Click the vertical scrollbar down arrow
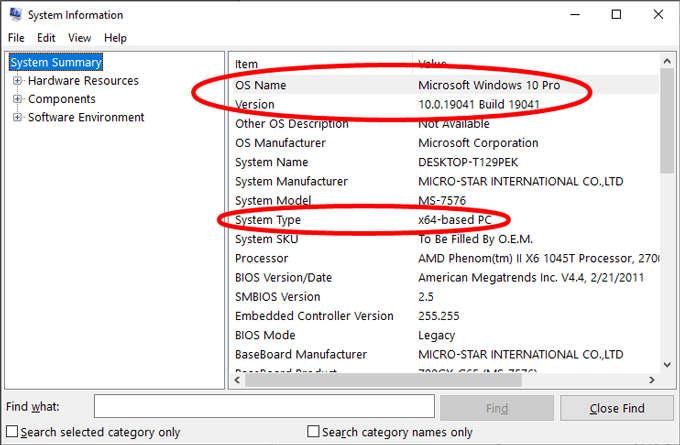This screenshot has height=445, width=680. coord(667,365)
